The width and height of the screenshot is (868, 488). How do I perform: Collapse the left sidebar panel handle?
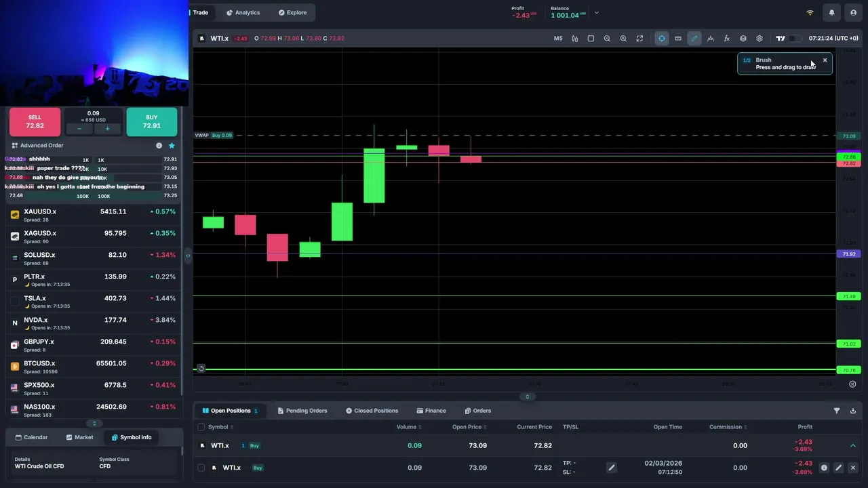pos(188,256)
